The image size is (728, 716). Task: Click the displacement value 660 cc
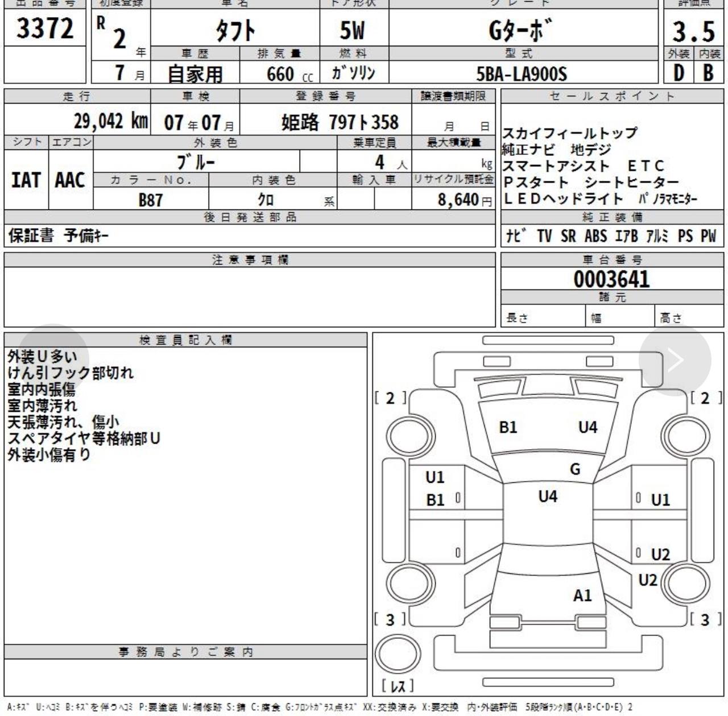tap(290, 74)
